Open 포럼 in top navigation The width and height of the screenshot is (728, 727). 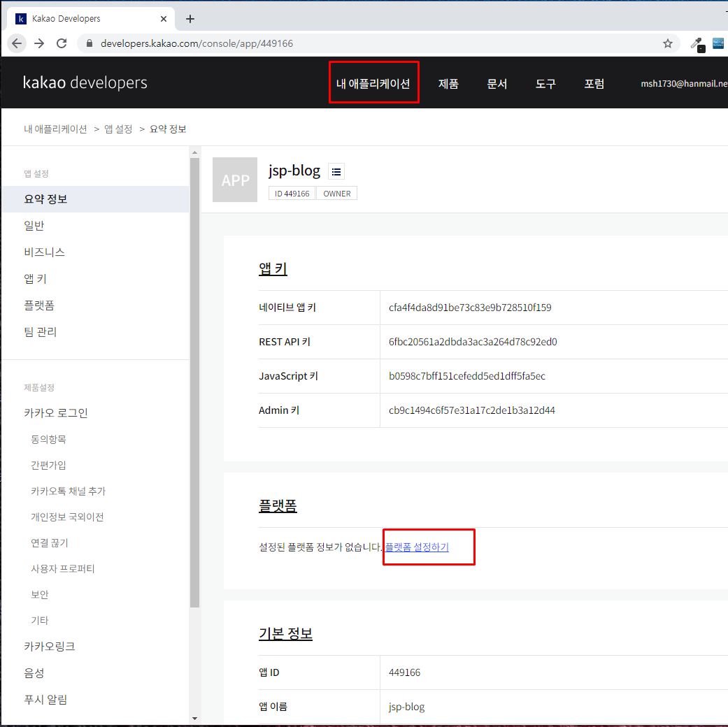point(594,84)
